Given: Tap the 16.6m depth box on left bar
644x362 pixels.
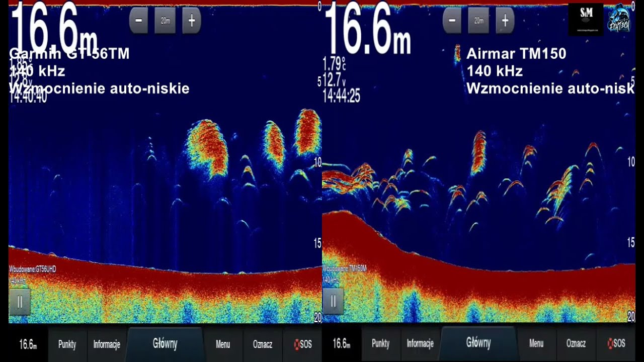Looking at the screenshot, I should click(x=28, y=344).
